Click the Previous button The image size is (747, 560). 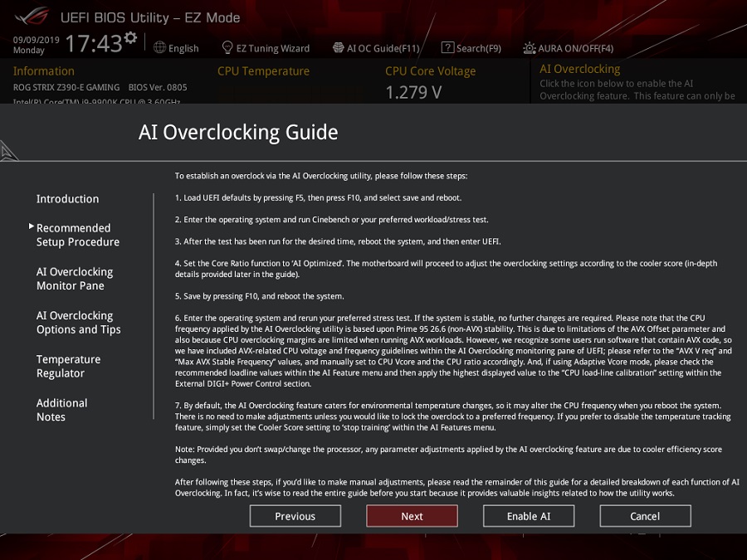(295, 516)
